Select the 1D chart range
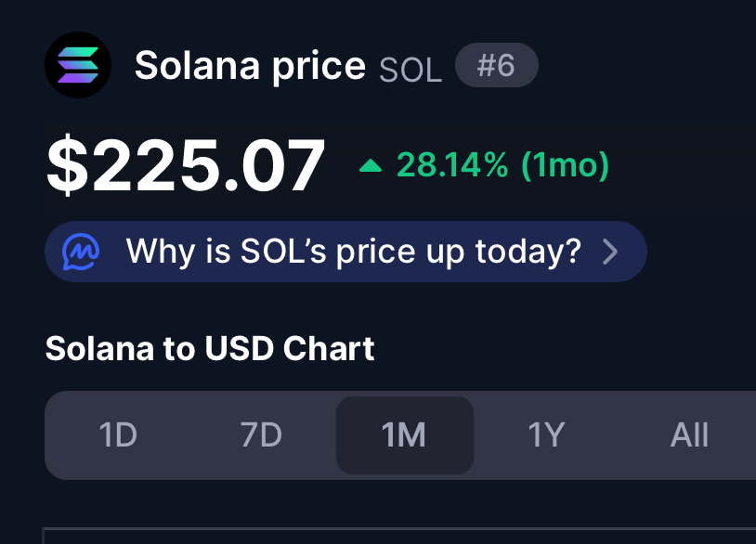Viewport: 756px width, 544px height. point(118,435)
